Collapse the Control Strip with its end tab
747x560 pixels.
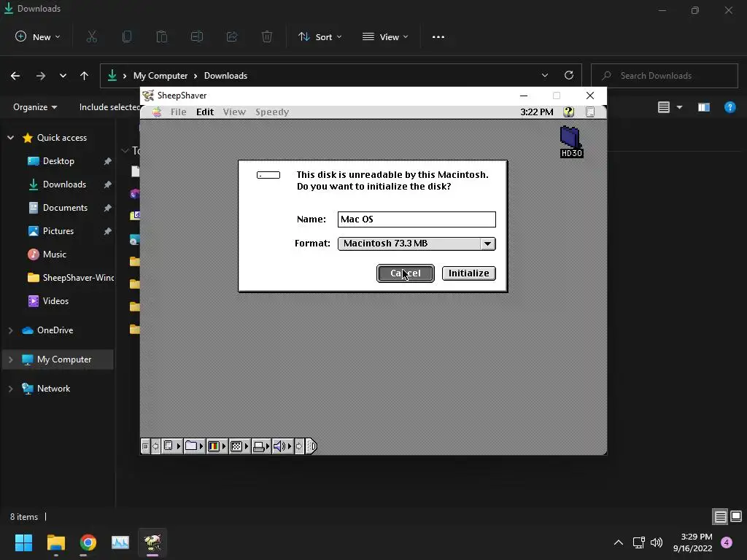point(311,446)
